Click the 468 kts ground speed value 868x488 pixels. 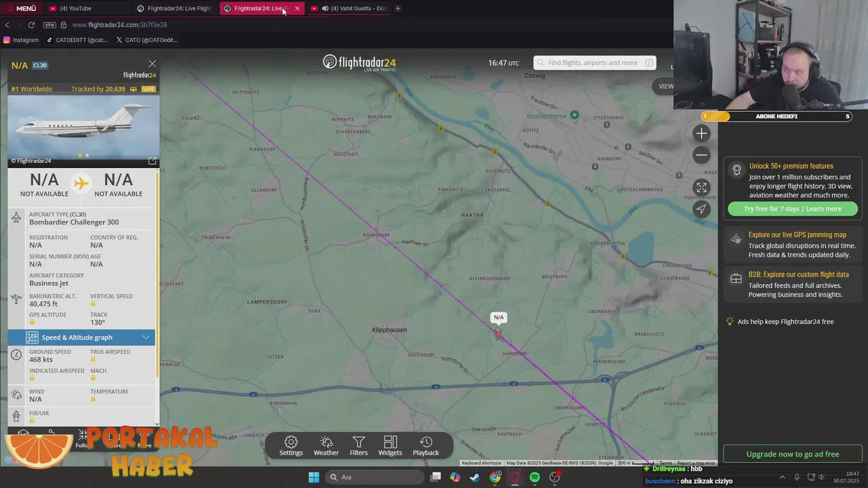coord(41,359)
